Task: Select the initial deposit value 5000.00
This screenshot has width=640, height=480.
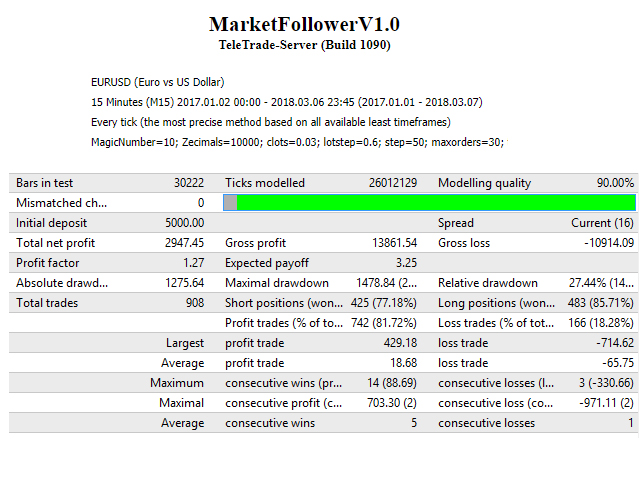Action: (x=184, y=223)
